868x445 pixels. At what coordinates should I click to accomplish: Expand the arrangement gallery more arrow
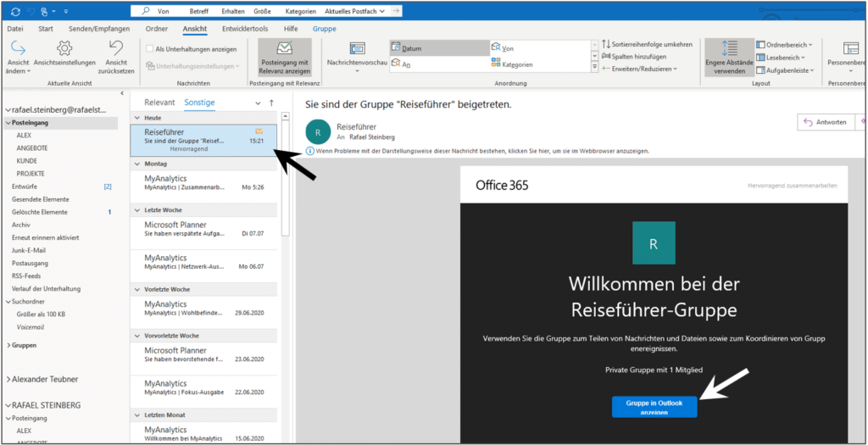pos(595,66)
